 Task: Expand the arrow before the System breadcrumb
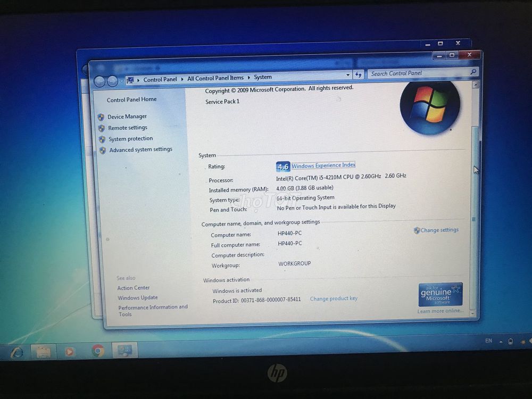click(248, 78)
